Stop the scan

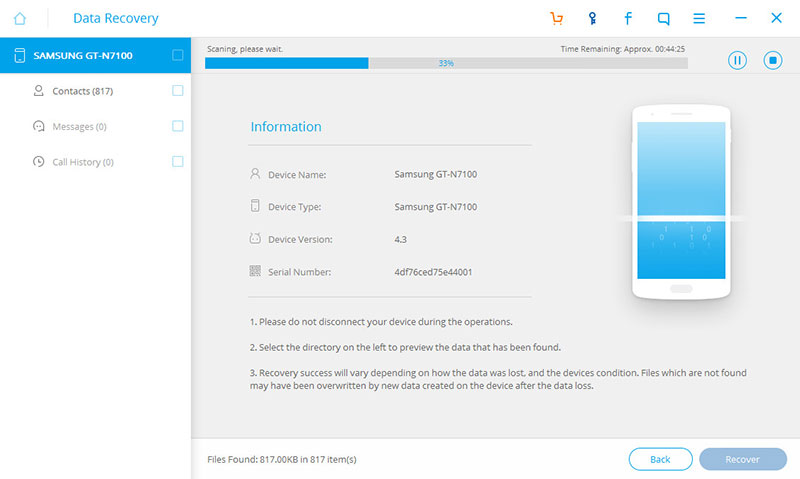773,60
